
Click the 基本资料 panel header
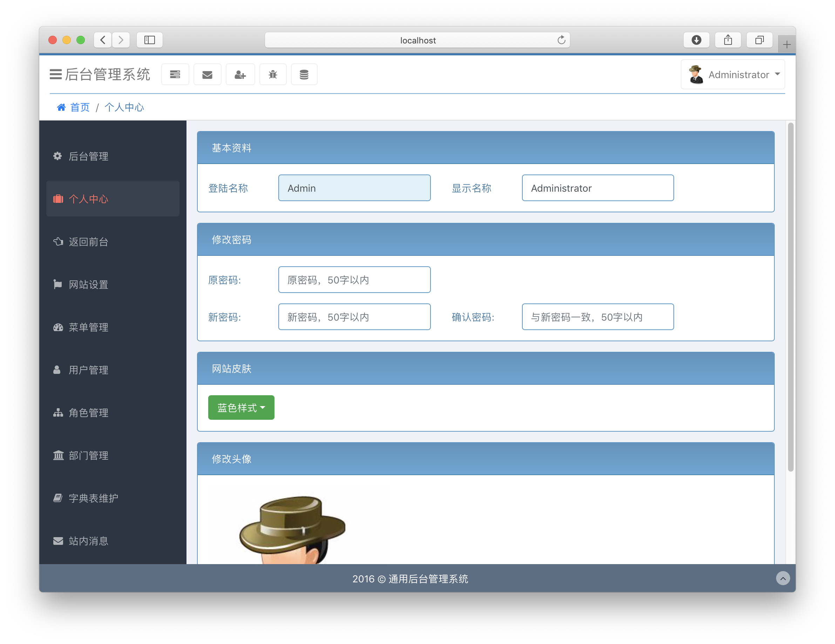[486, 148]
